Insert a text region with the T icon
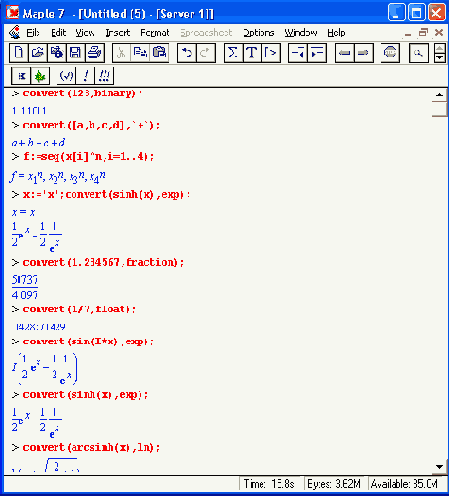The width and height of the screenshot is (449, 496). tap(252, 53)
